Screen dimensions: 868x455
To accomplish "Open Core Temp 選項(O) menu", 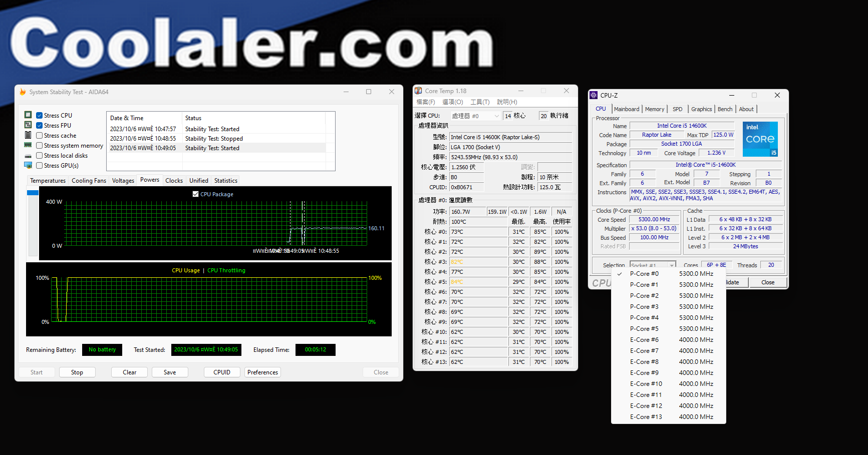I will (x=453, y=102).
